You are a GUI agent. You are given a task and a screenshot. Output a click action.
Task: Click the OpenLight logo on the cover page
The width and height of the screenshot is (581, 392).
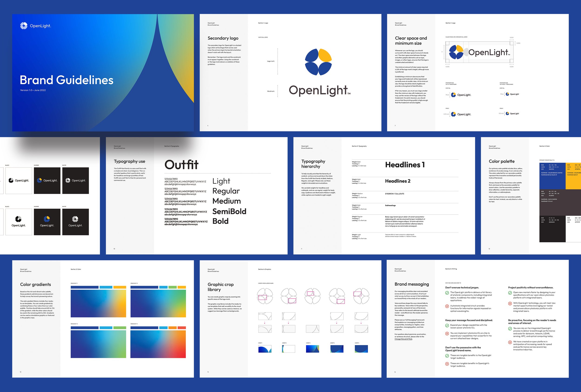36,26
